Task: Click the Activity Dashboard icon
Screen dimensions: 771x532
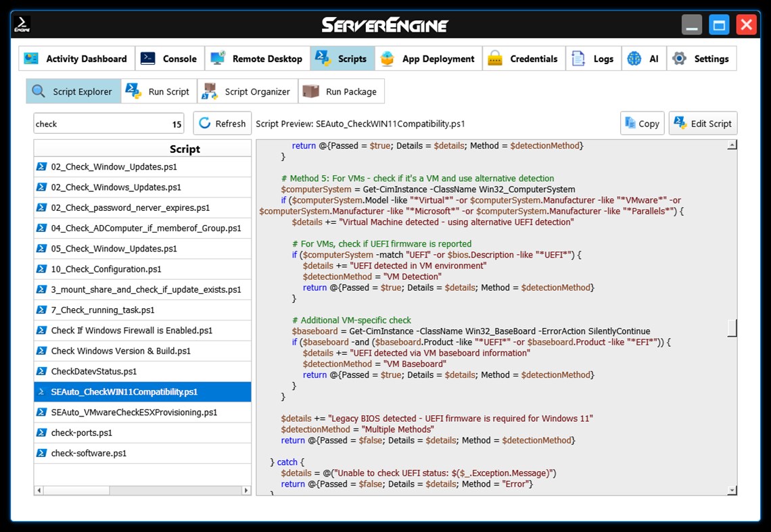Action: click(x=30, y=59)
